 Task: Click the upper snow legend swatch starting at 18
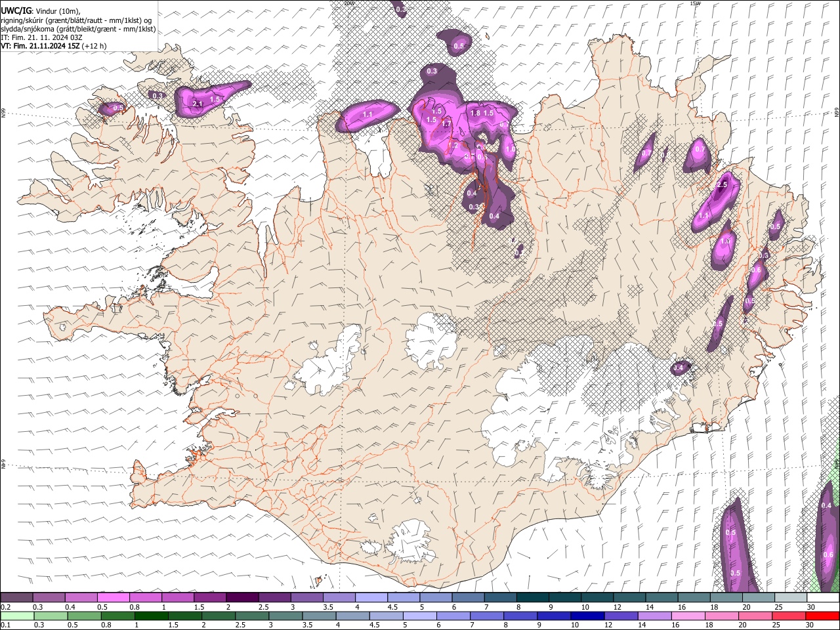tap(726, 598)
